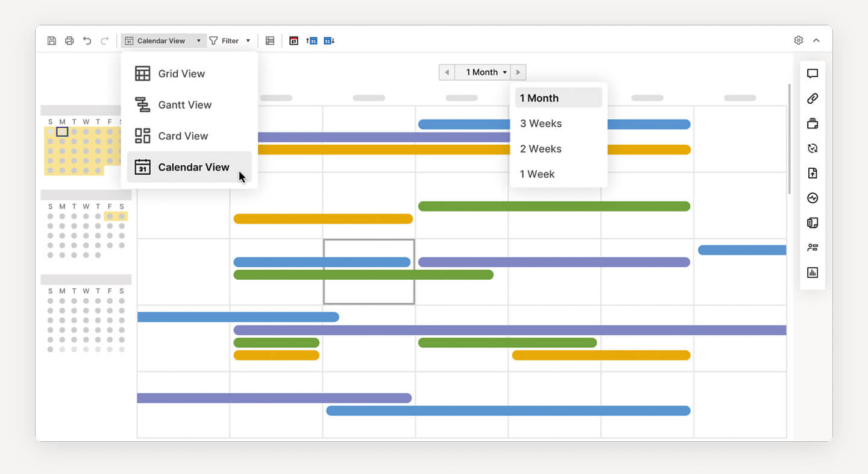
Task: Open Attachments via the paperclip icon
Action: pyautogui.click(x=812, y=99)
